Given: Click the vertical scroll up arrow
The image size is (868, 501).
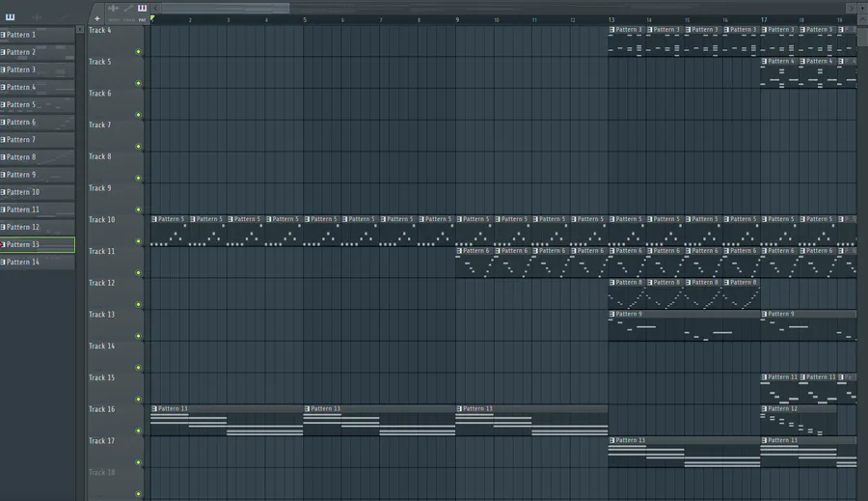Looking at the screenshot, I should [x=863, y=19].
